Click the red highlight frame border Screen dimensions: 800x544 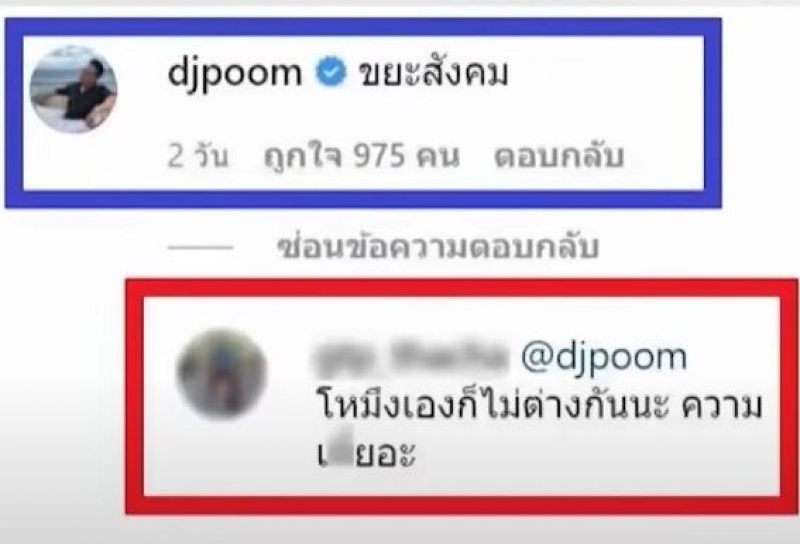point(462,287)
